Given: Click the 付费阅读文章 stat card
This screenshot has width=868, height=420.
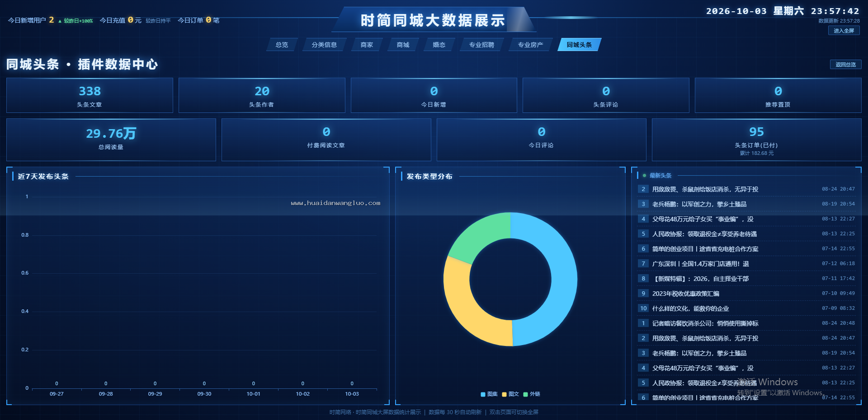Looking at the screenshot, I should (x=326, y=140).
